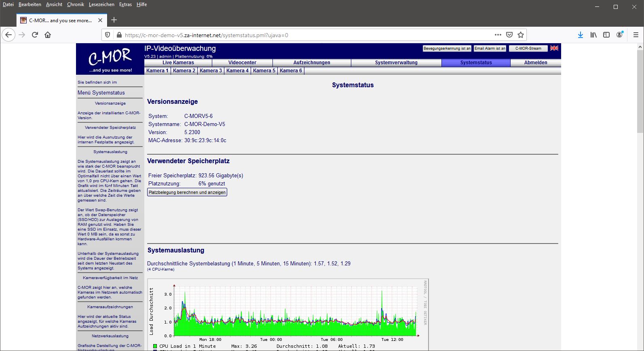Click Abmelden to log out
This screenshot has height=351, width=644.
click(536, 63)
